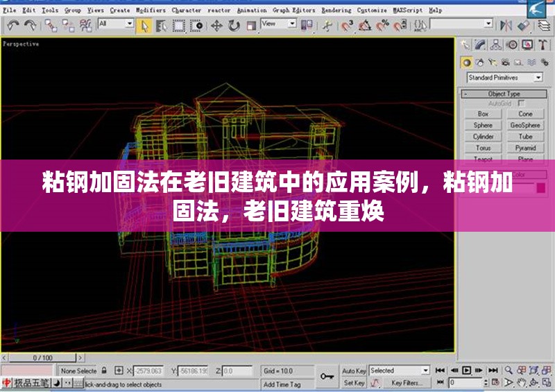Click the GeoSphere primitive button

[x=525, y=126]
